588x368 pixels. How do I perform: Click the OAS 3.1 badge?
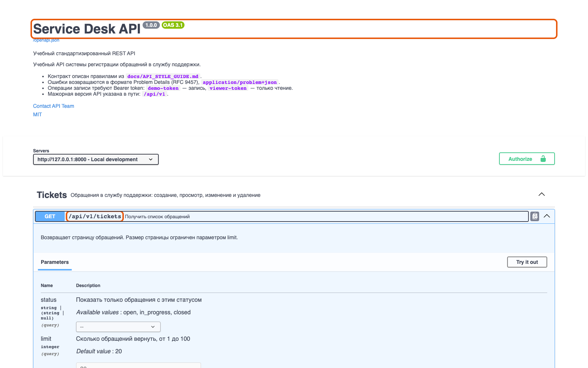[173, 25]
